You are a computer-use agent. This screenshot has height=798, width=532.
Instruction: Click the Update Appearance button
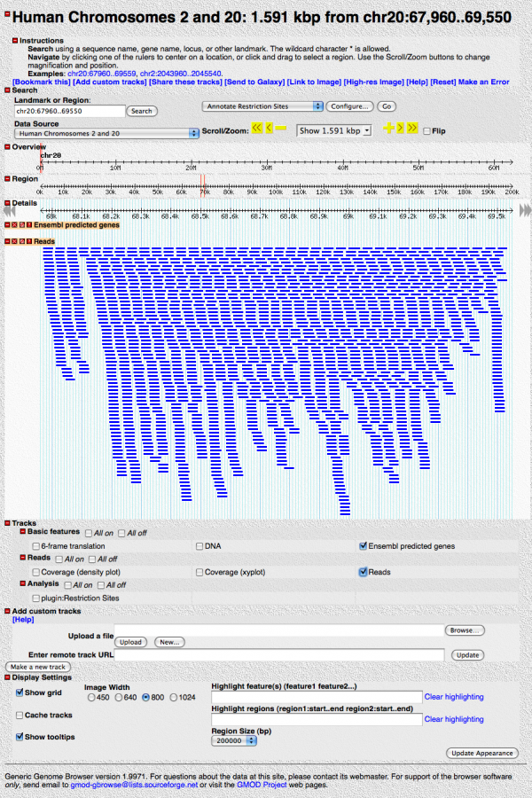(x=482, y=753)
